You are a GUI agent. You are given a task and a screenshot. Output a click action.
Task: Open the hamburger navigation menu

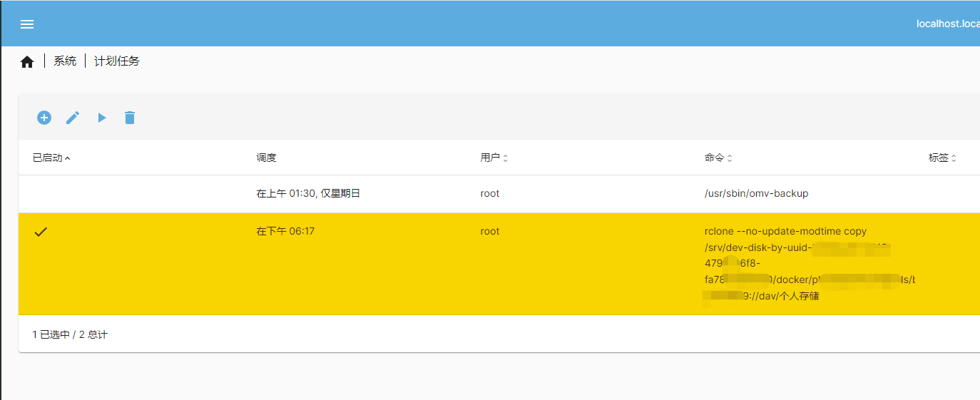tap(27, 24)
